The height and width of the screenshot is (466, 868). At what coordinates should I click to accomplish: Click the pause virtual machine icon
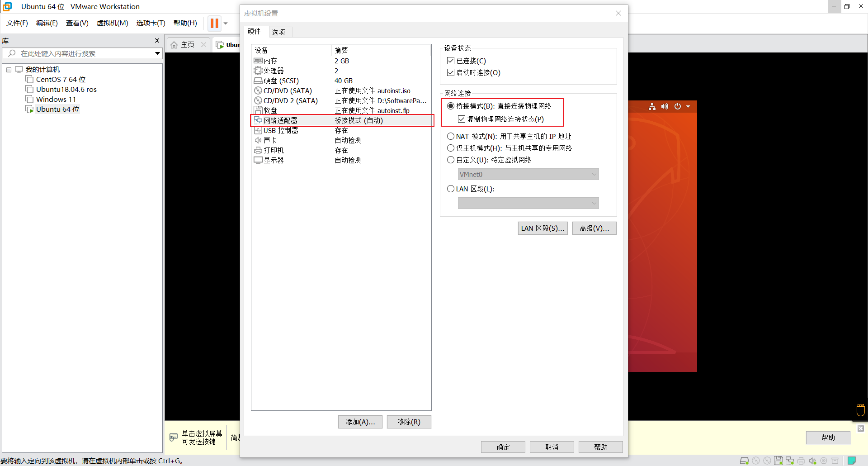pyautogui.click(x=214, y=23)
